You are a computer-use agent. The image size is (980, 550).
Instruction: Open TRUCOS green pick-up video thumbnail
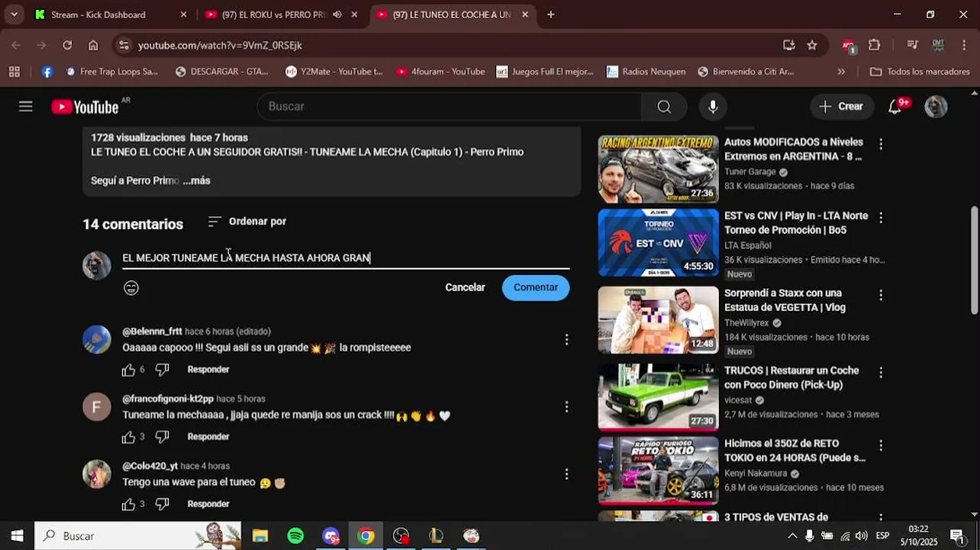tap(658, 397)
